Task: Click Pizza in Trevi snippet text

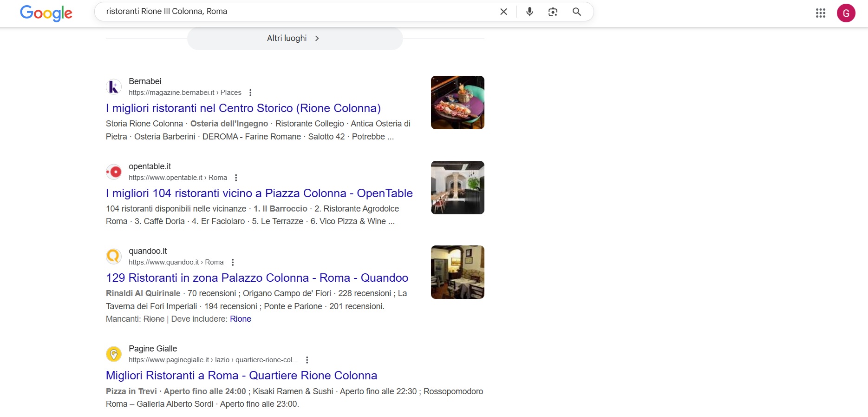Action: pyautogui.click(x=131, y=391)
